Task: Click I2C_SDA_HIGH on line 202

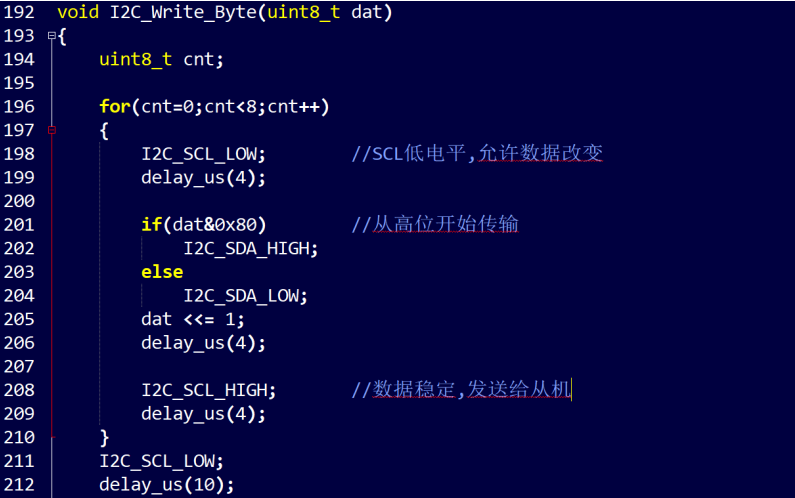Action: click(x=249, y=248)
